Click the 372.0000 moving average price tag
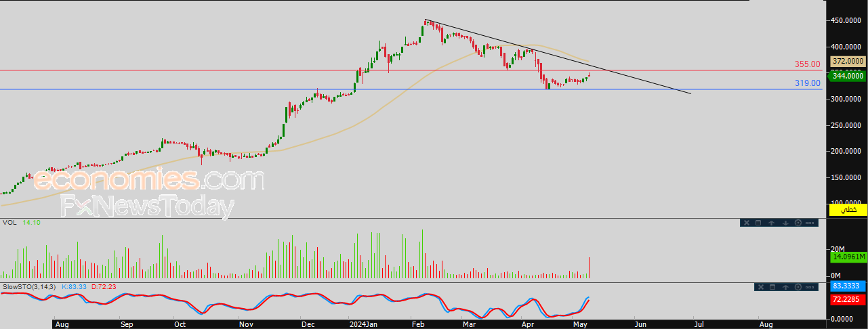 (x=848, y=62)
